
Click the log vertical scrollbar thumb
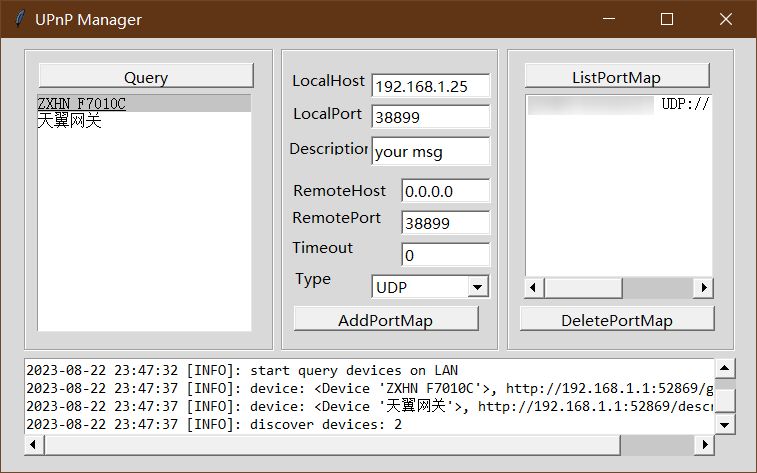point(724,400)
